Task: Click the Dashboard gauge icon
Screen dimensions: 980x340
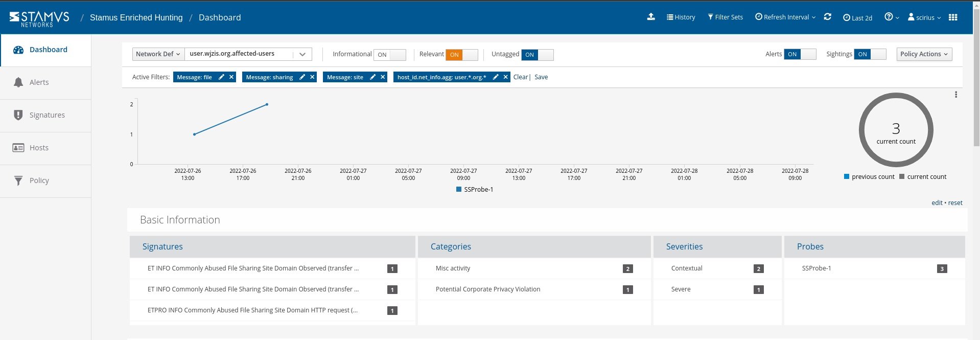Action: coord(18,50)
